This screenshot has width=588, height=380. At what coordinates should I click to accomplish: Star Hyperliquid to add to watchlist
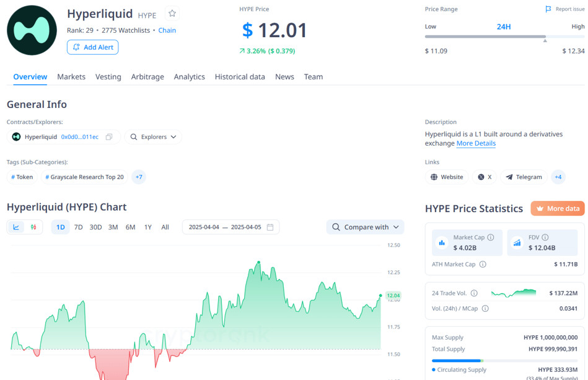[x=172, y=14]
